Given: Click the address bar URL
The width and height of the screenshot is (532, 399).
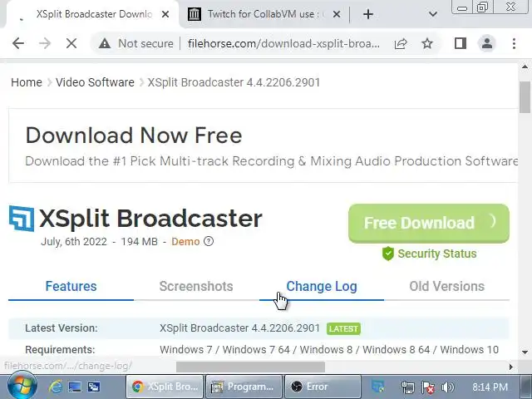Looking at the screenshot, I should click(283, 43).
